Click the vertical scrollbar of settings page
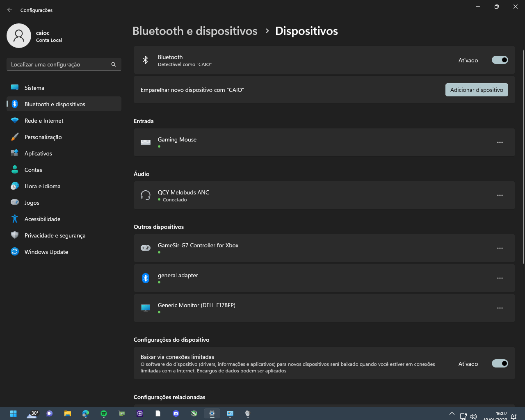Viewport: 525px width, 420px height. click(523, 157)
